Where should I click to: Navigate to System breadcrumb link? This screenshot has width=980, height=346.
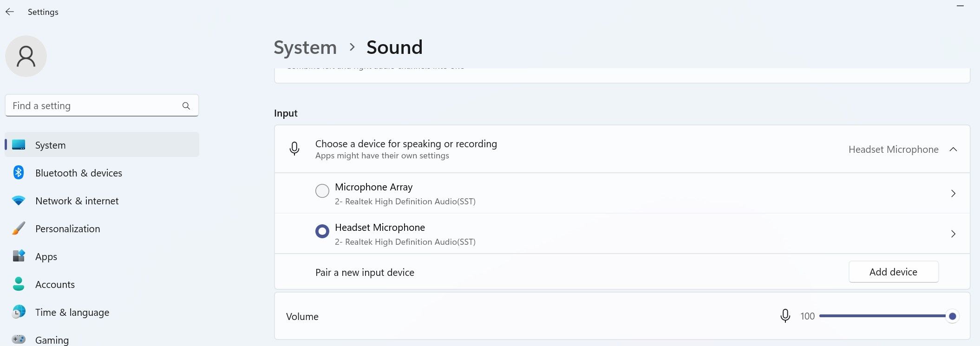[x=305, y=47]
